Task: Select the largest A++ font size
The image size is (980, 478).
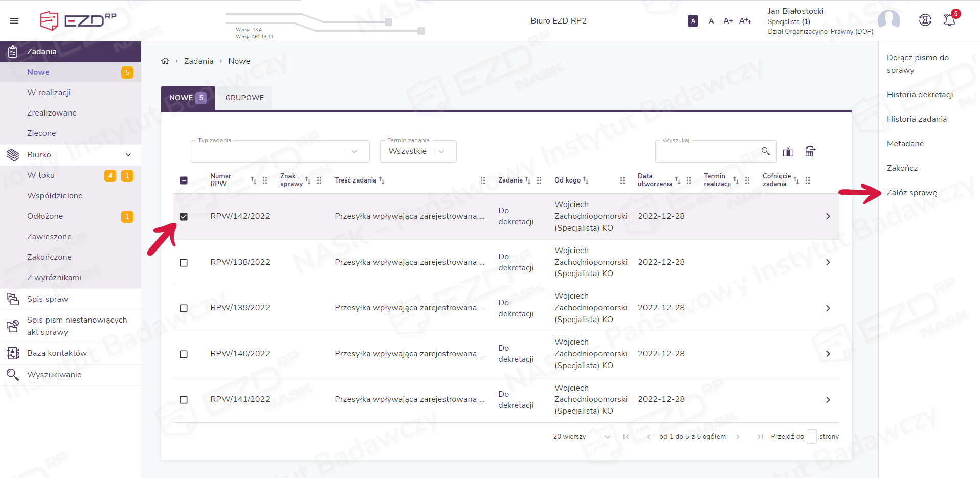Action: pos(745,21)
